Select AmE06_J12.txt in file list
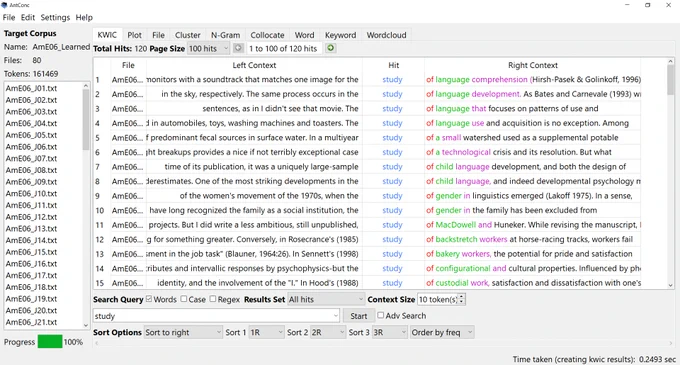680x365 pixels. click(x=31, y=217)
